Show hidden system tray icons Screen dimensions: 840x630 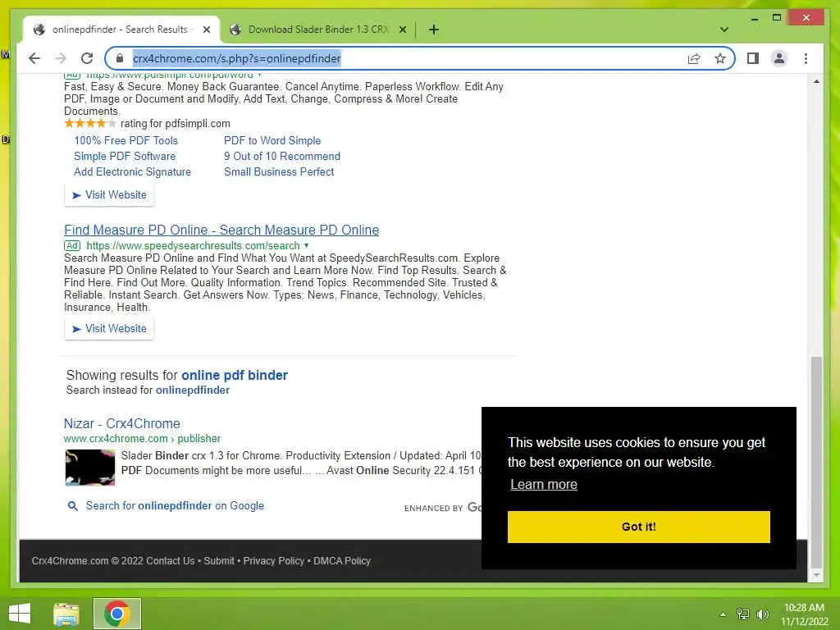pos(723,614)
